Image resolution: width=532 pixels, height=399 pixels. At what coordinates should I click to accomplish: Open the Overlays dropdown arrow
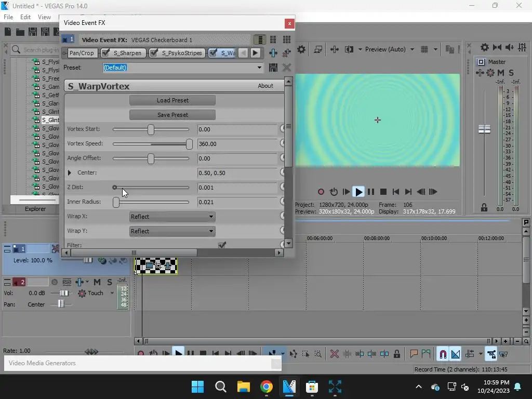coord(435,49)
